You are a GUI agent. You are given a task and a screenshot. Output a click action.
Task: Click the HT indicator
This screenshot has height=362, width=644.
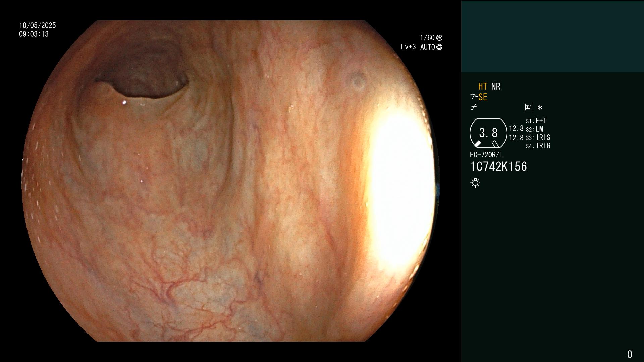point(483,86)
